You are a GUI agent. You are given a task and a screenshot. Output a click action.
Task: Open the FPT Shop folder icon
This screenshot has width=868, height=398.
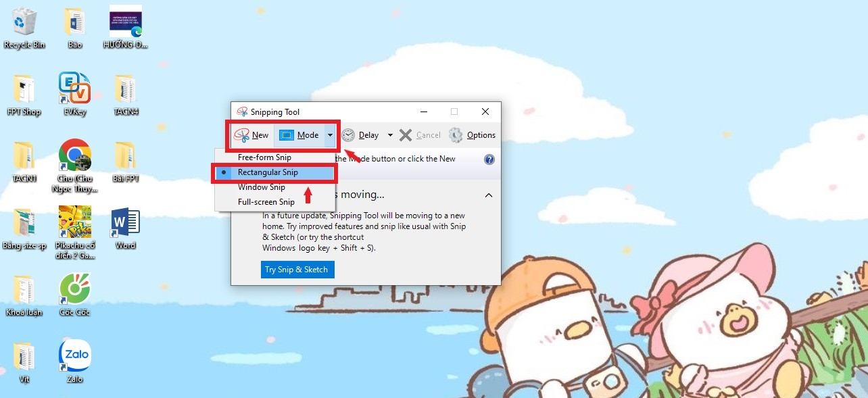click(x=24, y=95)
